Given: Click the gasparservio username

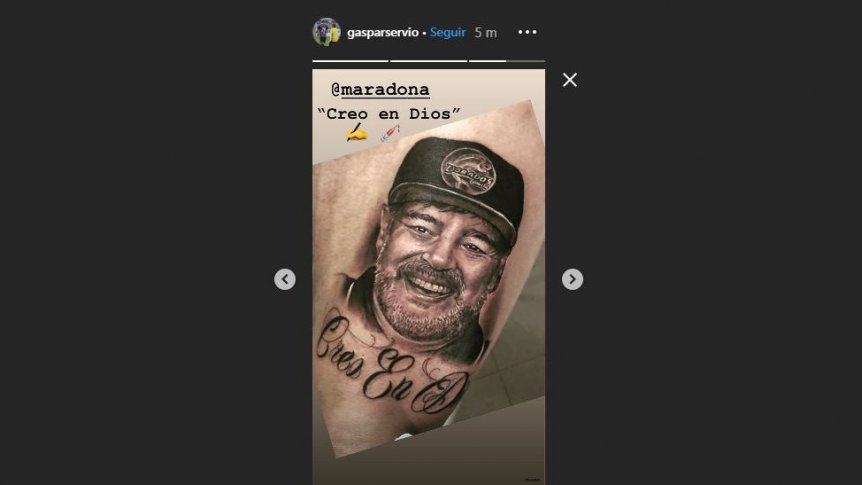Looking at the screenshot, I should (383, 32).
